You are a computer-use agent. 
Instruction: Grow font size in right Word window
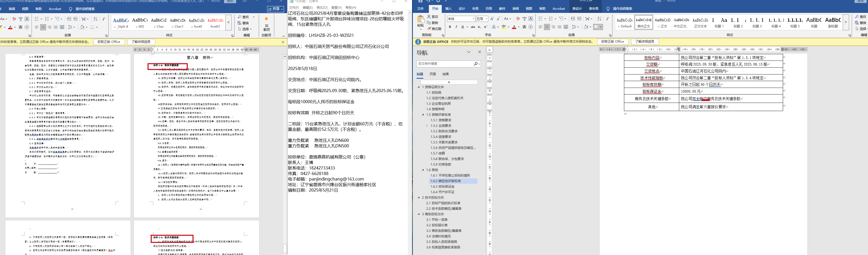(492, 19)
